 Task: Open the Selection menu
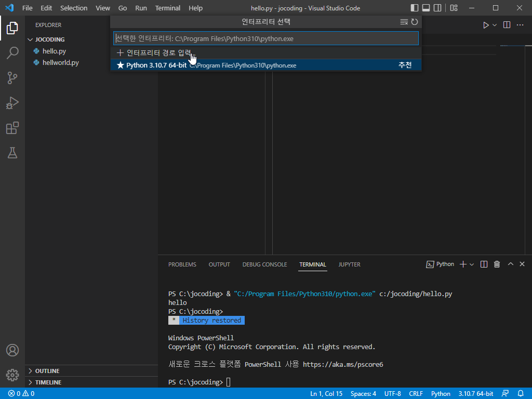[74, 8]
